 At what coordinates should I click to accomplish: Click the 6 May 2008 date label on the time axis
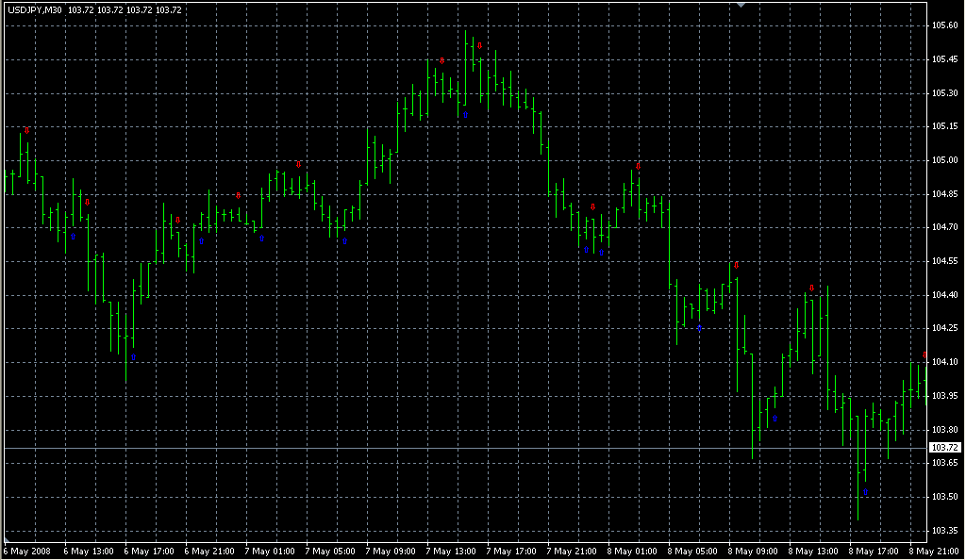[25, 551]
